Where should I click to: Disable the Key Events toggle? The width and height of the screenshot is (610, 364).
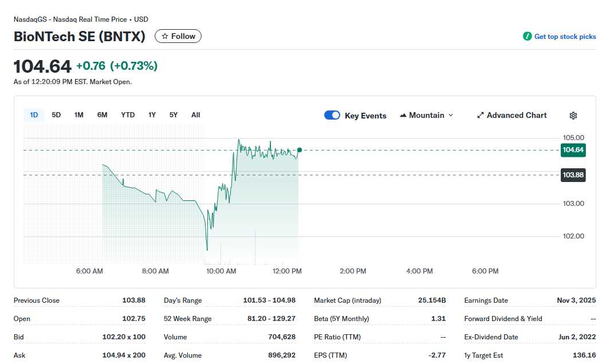(332, 115)
